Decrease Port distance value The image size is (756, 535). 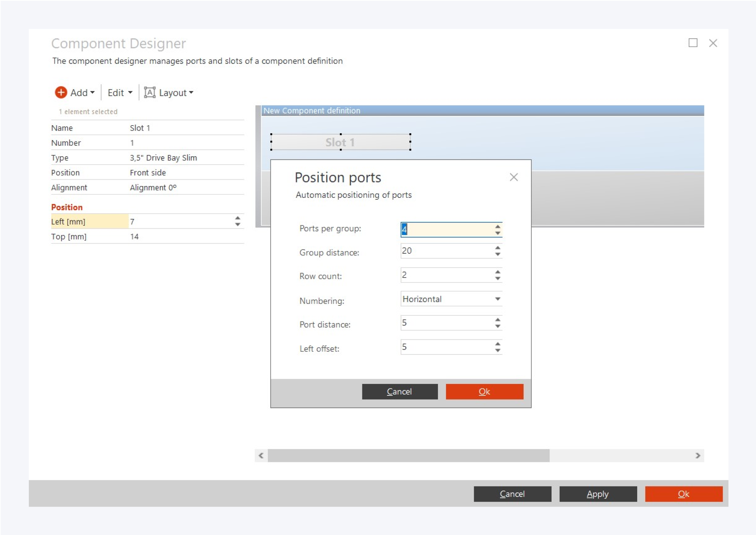tap(497, 327)
